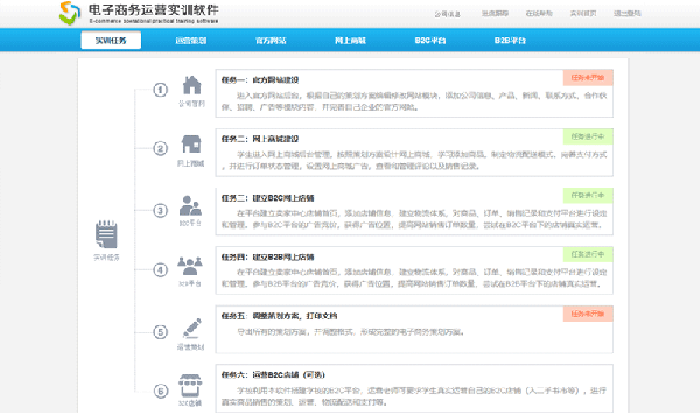Image resolution: width=700 pixels, height=413 pixels.
Task: Switch to the 实训任务 tab
Action: click(111, 41)
